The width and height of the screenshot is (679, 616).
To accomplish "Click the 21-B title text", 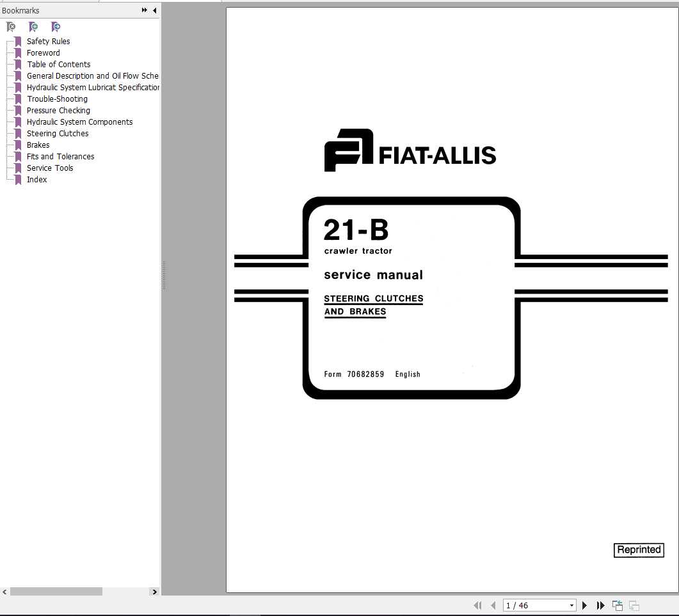I will tap(356, 230).
